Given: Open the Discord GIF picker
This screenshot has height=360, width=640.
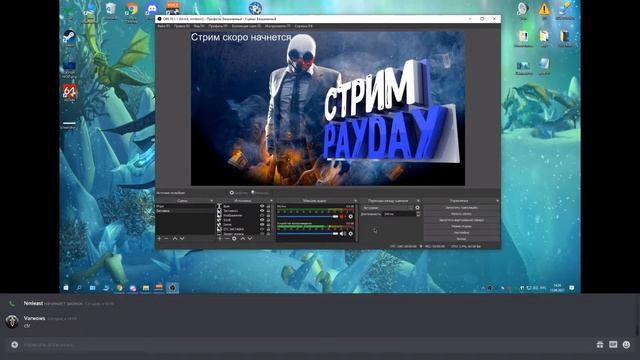Looking at the screenshot, I should 613,345.
